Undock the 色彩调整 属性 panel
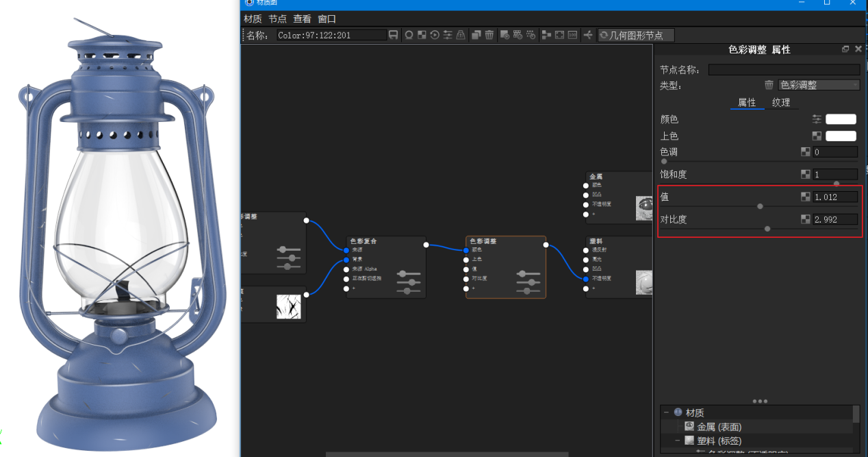Viewport: 868px width, 457px height. [845, 49]
